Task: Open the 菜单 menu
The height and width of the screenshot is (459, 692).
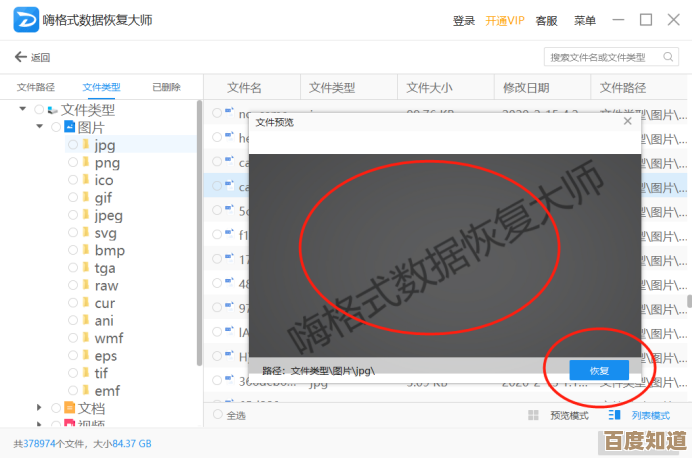Action: tap(585, 20)
